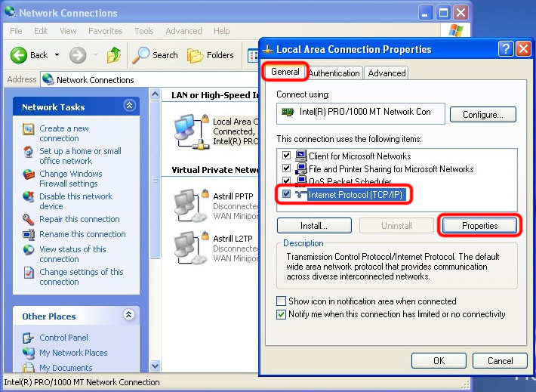Open the Help menu
The height and width of the screenshot is (392, 536).
tap(221, 31)
